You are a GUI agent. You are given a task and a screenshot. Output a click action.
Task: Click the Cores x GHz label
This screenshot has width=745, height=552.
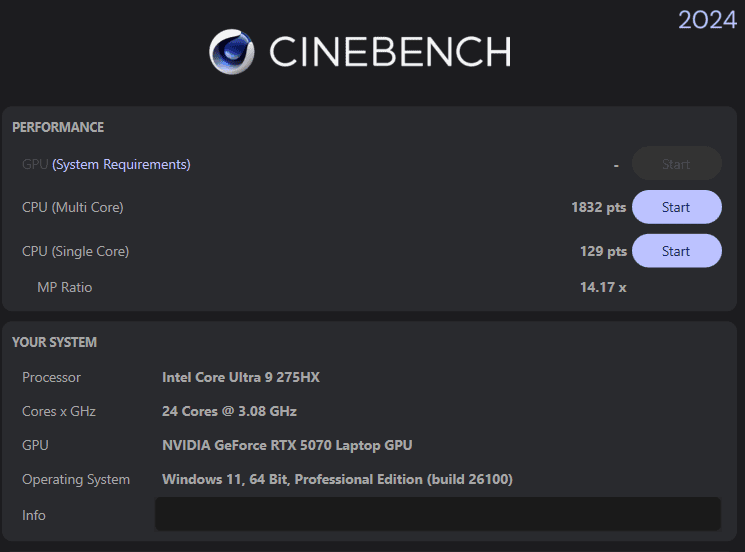pos(59,411)
